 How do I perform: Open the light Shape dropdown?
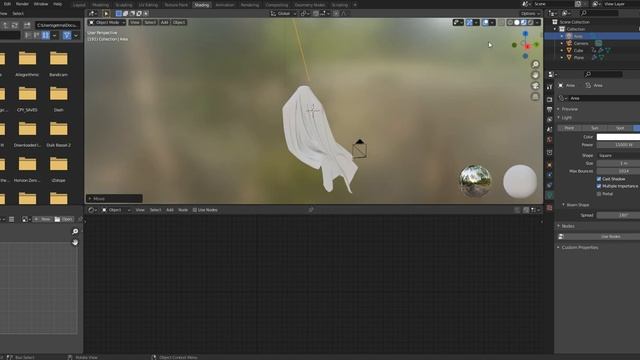(618, 156)
